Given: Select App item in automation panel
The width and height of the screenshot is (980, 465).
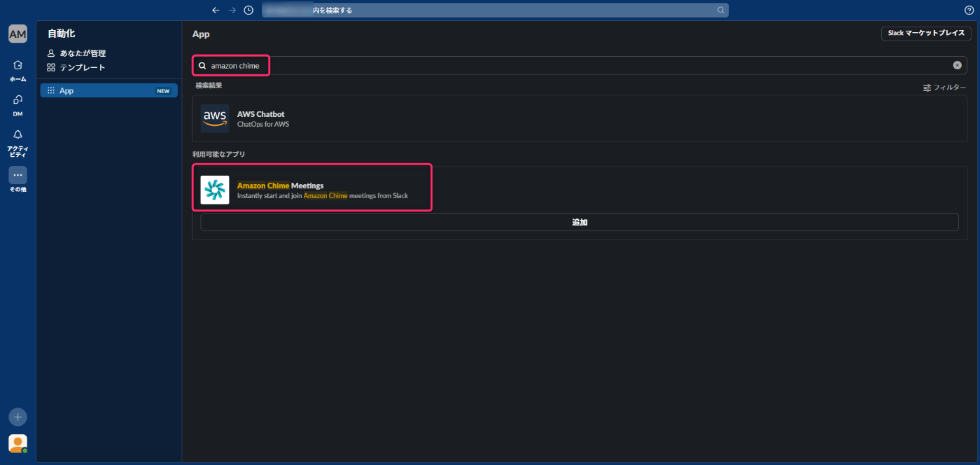Looking at the screenshot, I should pos(109,90).
